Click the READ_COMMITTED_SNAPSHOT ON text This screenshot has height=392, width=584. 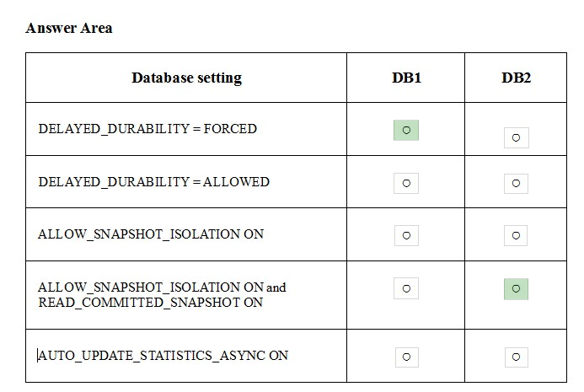151,302
